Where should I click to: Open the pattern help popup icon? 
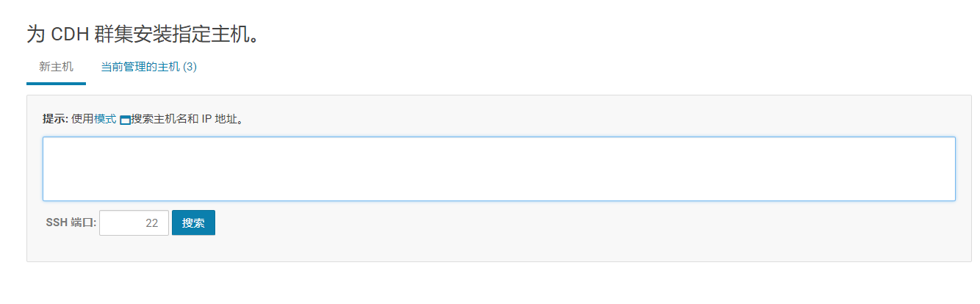(125, 120)
